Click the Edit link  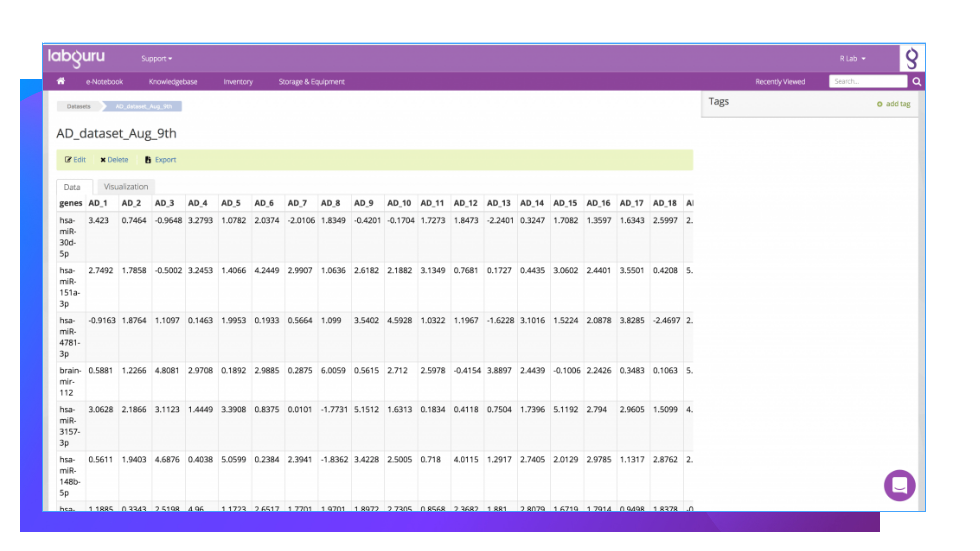coord(79,160)
